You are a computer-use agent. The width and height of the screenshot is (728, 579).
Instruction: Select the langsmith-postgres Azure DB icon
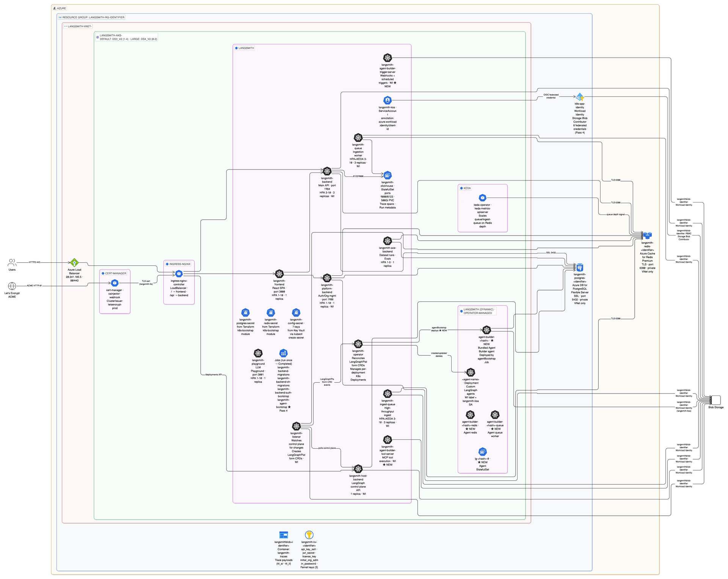tap(580, 267)
